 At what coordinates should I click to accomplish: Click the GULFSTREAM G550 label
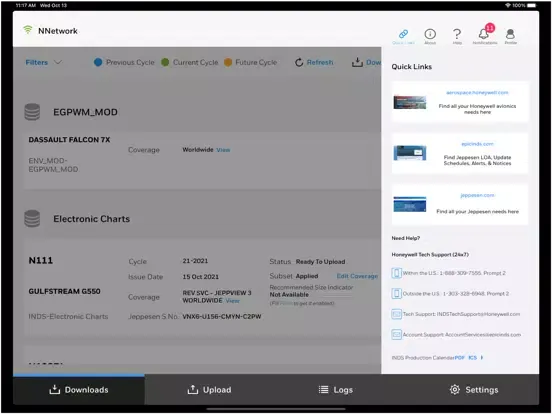[x=64, y=291]
